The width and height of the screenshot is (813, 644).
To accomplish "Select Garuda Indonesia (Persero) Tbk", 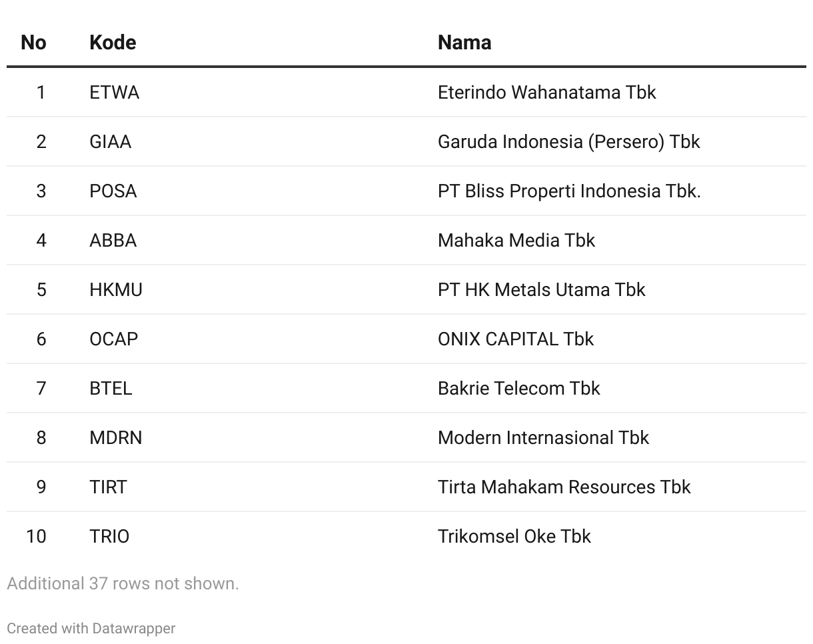I will (x=569, y=141).
